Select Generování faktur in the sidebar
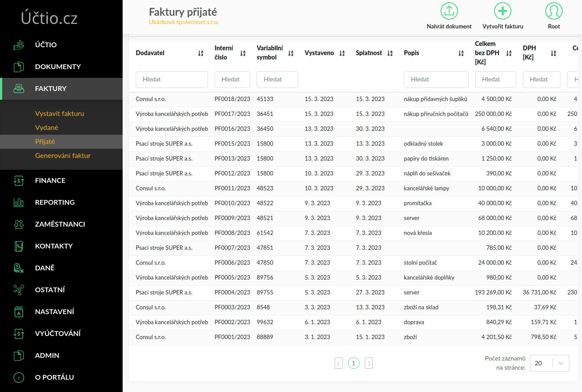 pyautogui.click(x=63, y=155)
